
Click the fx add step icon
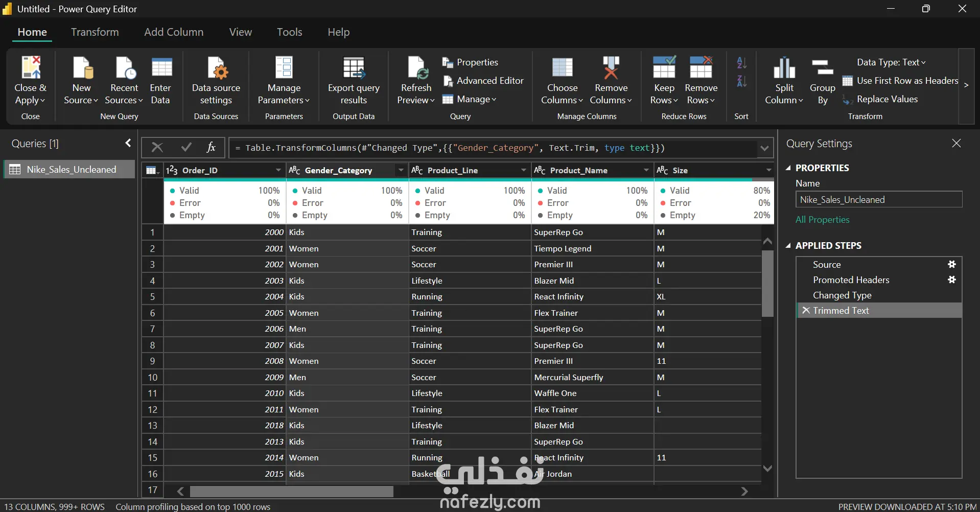pos(211,148)
